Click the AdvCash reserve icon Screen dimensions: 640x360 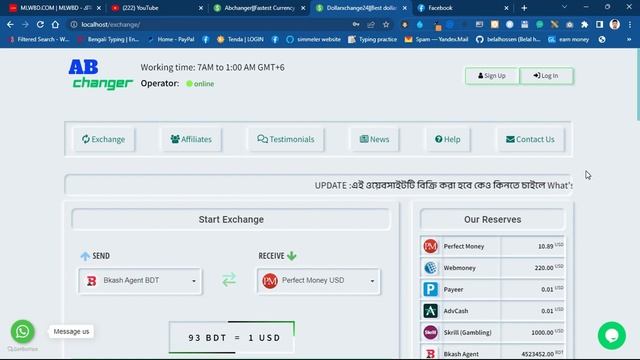click(x=430, y=311)
